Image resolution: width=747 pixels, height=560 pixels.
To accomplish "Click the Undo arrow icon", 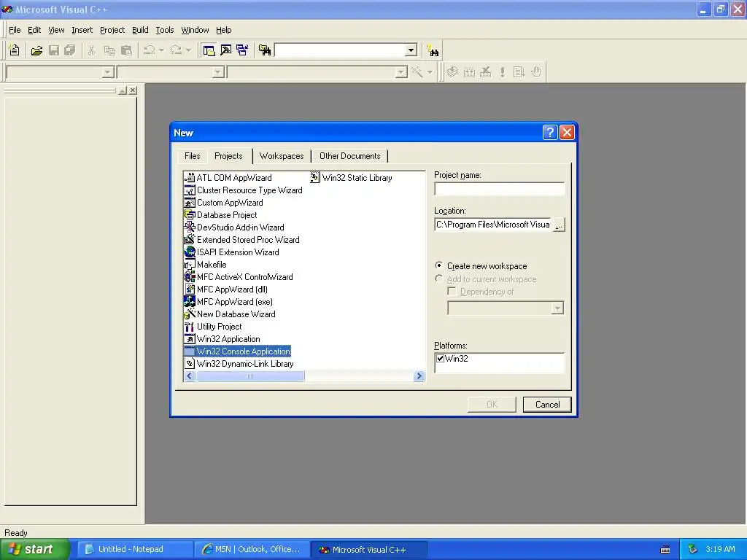I will 149,50.
